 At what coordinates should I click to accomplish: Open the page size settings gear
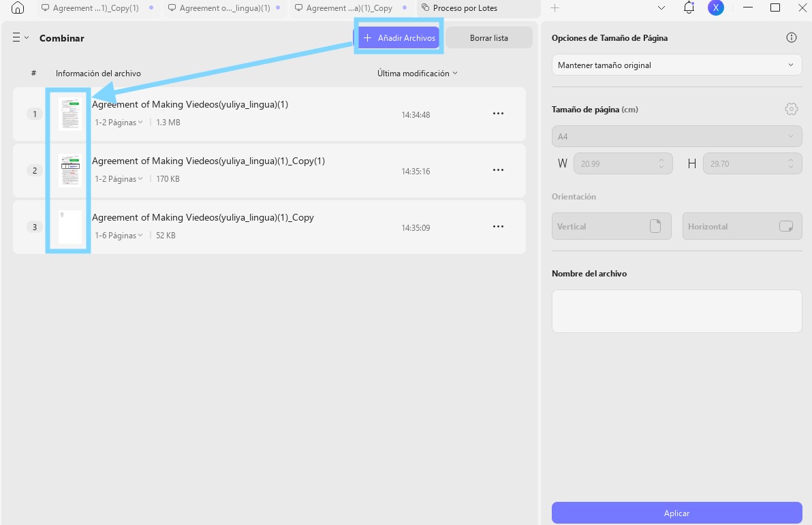(792, 109)
